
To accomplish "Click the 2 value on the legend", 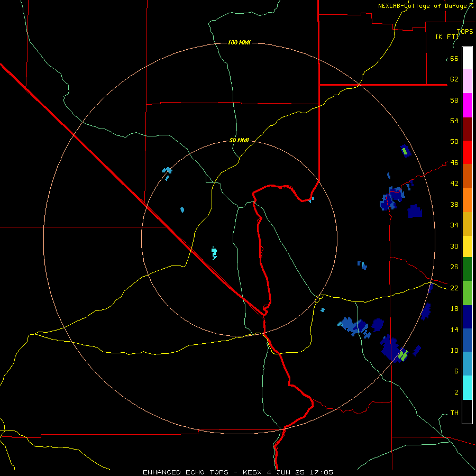I will [x=456, y=392].
